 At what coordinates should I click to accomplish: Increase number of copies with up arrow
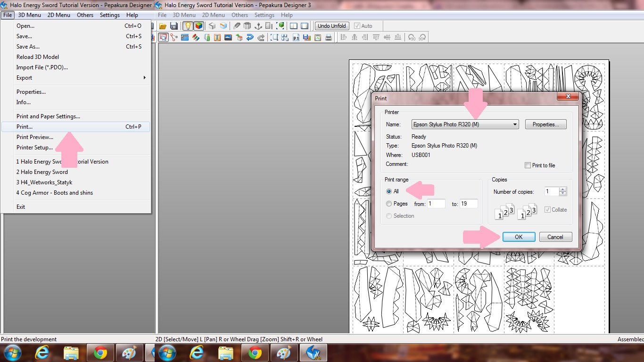click(562, 189)
